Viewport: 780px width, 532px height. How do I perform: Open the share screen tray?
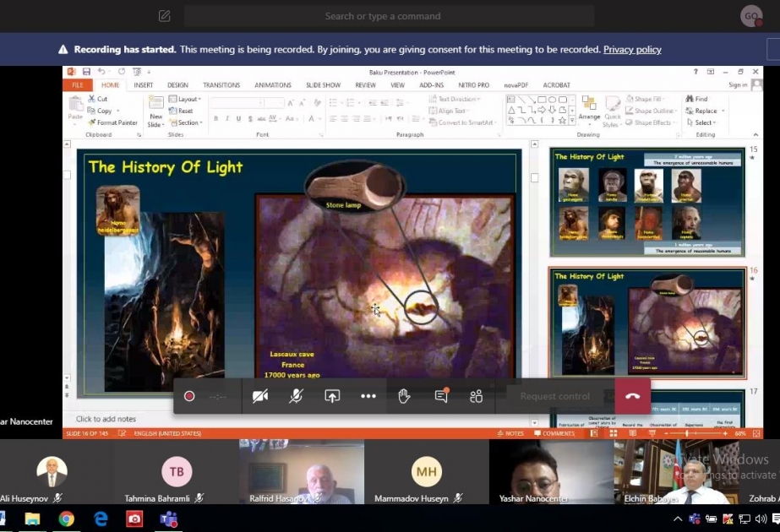[332, 396]
